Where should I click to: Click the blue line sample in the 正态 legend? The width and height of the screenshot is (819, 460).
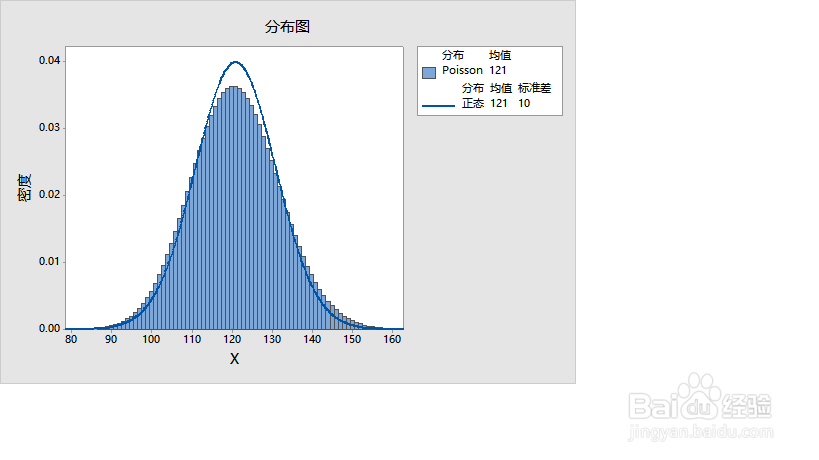438,105
